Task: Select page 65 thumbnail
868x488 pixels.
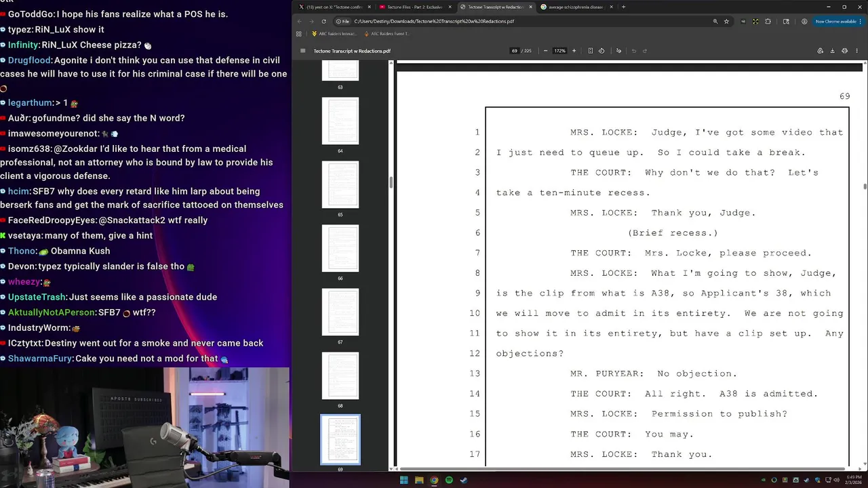Action: pos(340,185)
